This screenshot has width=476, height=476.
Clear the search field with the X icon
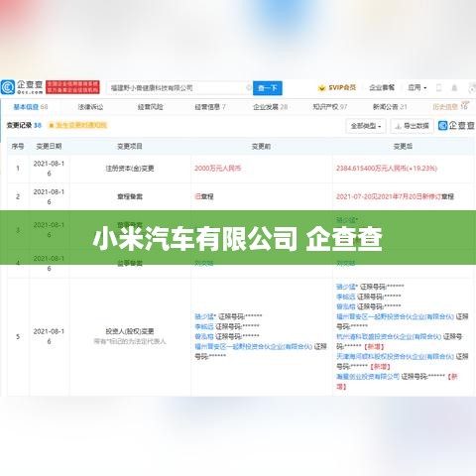coord(249,88)
